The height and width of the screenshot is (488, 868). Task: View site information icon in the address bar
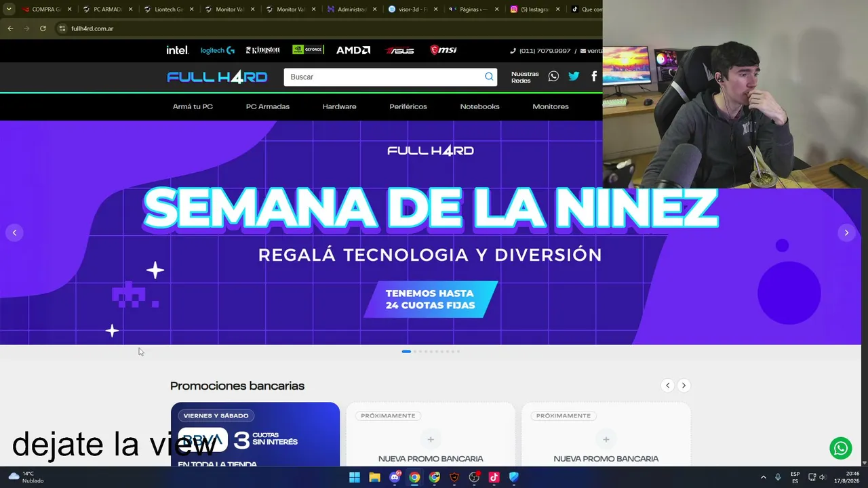tap(62, 28)
